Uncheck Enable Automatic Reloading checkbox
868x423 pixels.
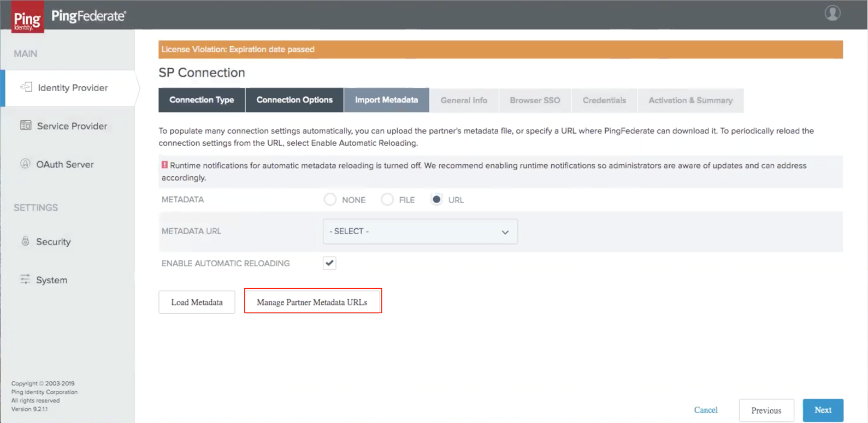pos(329,263)
